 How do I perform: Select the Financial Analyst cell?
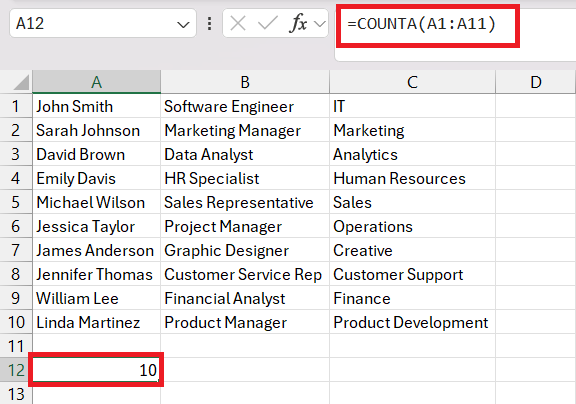(x=245, y=298)
